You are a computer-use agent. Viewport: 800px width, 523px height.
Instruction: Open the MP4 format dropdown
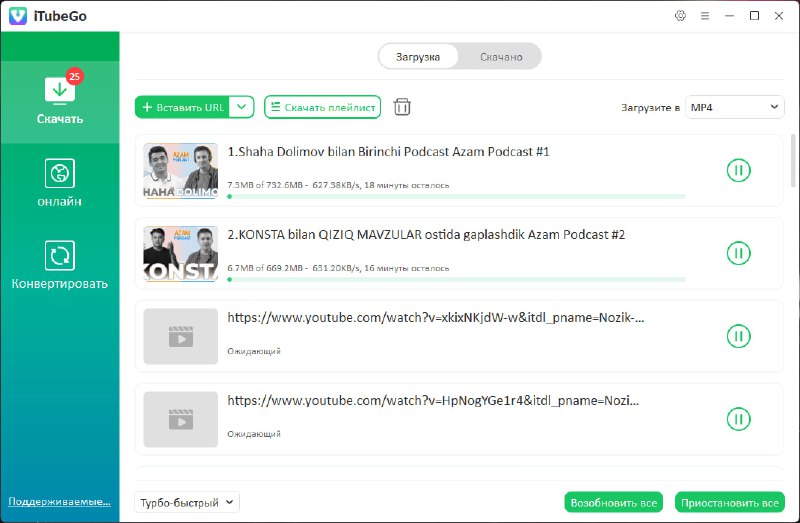734,107
